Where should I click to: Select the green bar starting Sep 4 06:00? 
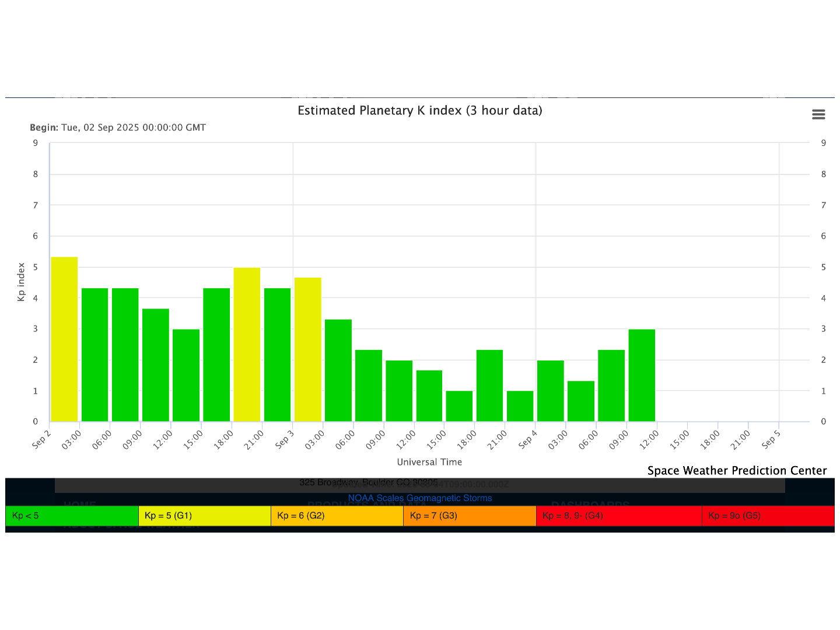(x=611, y=386)
